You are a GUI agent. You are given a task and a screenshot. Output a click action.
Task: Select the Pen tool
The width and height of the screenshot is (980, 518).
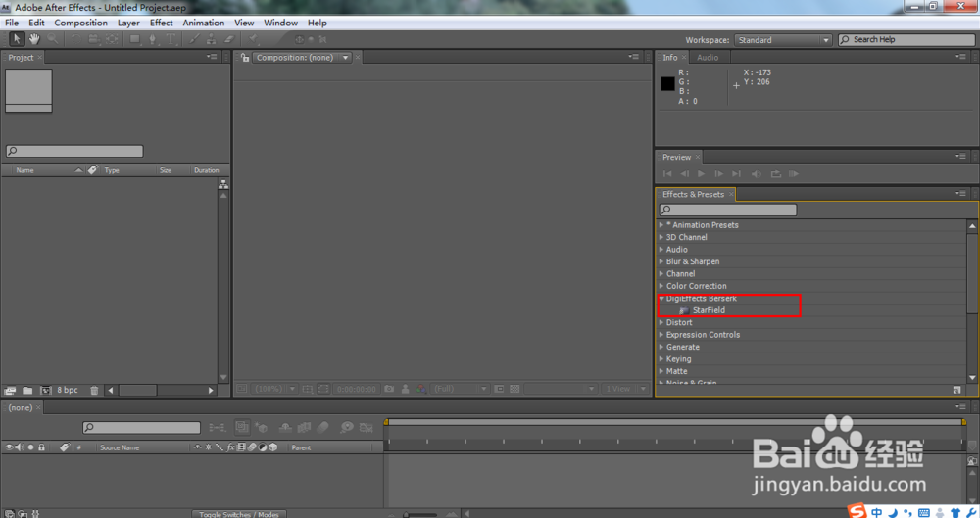click(152, 39)
